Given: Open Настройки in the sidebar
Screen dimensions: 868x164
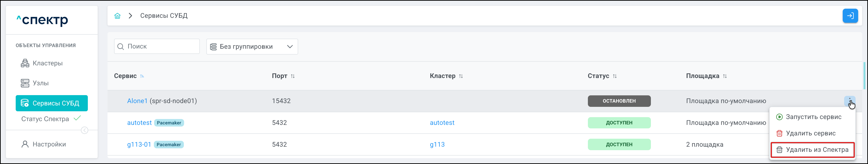Looking at the screenshot, I should pos(49,144).
